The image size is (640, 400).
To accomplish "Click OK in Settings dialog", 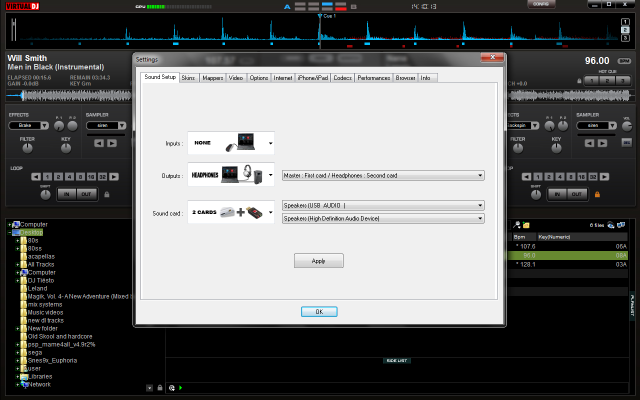I will coord(319,311).
